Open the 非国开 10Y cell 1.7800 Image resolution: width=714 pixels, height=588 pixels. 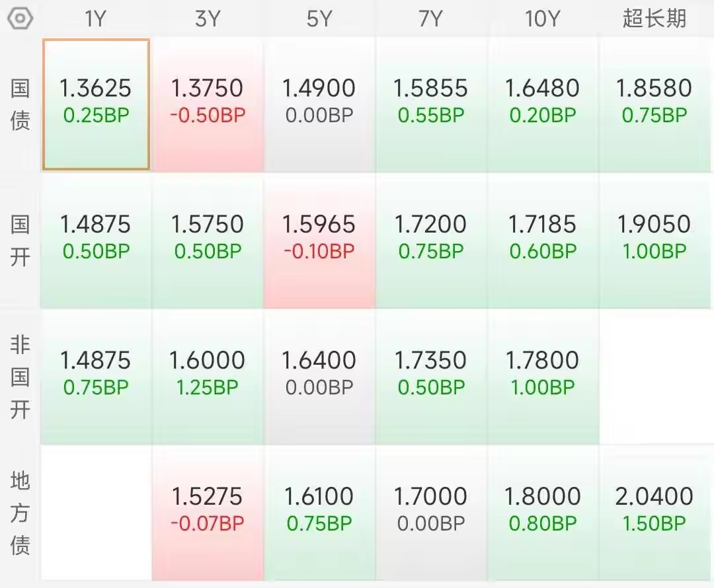point(542,377)
